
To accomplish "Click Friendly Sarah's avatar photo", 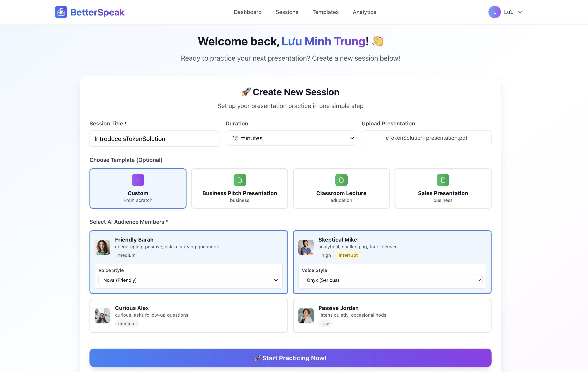I will (103, 247).
